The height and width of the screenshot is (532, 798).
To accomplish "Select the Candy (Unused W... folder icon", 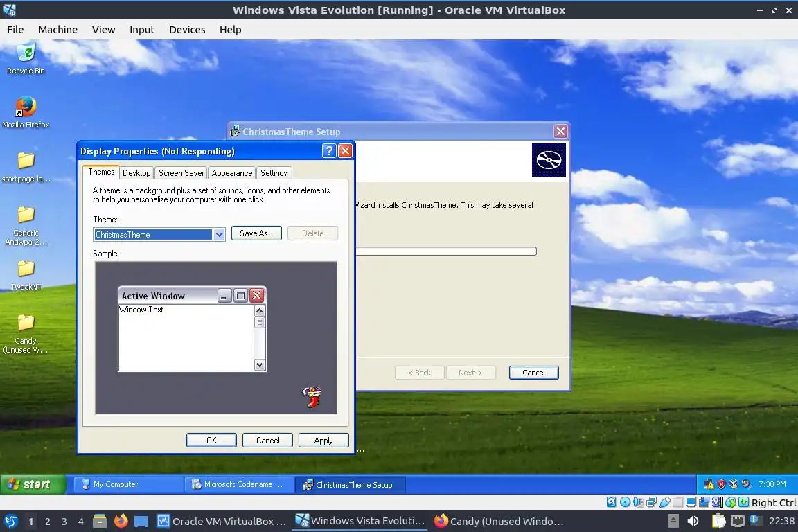I will [26, 322].
